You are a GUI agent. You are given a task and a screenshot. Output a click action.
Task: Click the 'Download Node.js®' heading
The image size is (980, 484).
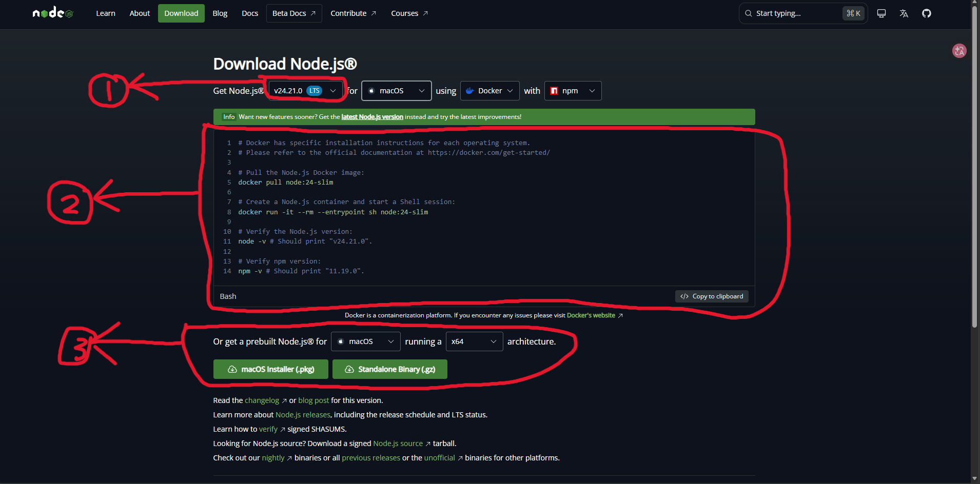pyautogui.click(x=285, y=64)
